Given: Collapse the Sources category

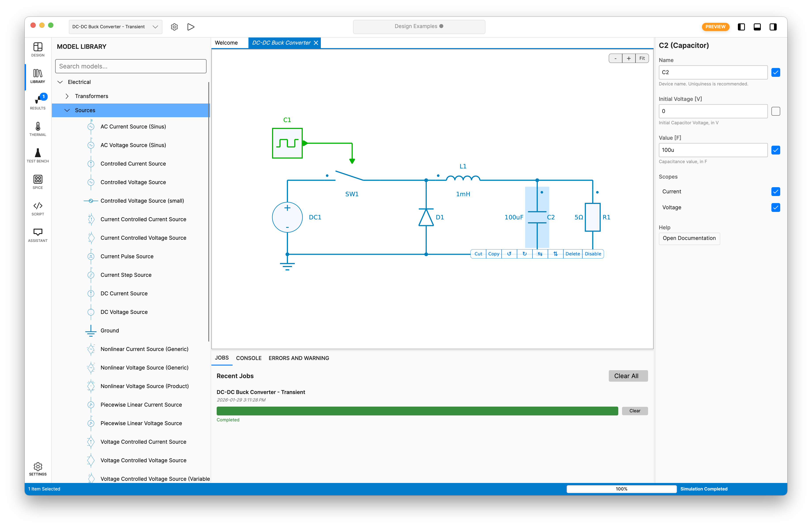Looking at the screenshot, I should click(x=67, y=110).
